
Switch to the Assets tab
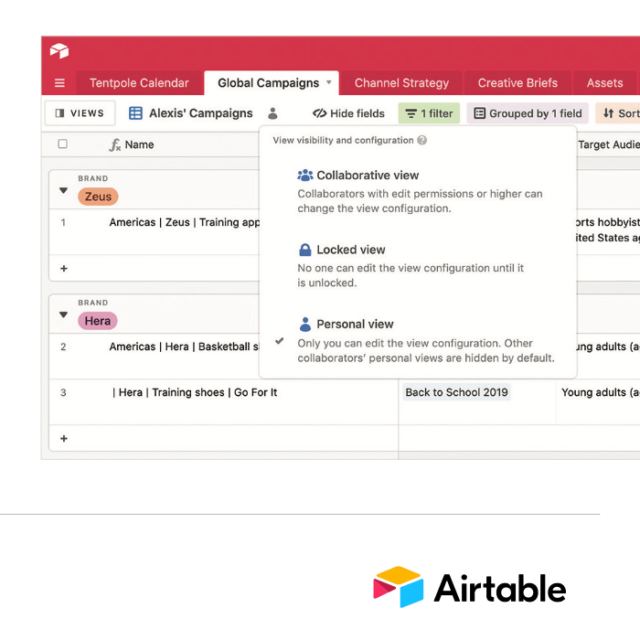pos(604,83)
